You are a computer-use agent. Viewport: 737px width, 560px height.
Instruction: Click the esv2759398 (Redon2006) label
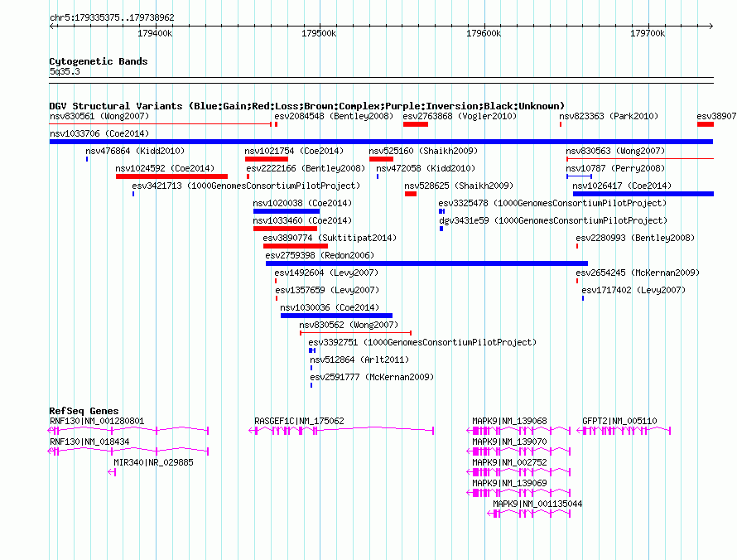pyautogui.click(x=320, y=255)
